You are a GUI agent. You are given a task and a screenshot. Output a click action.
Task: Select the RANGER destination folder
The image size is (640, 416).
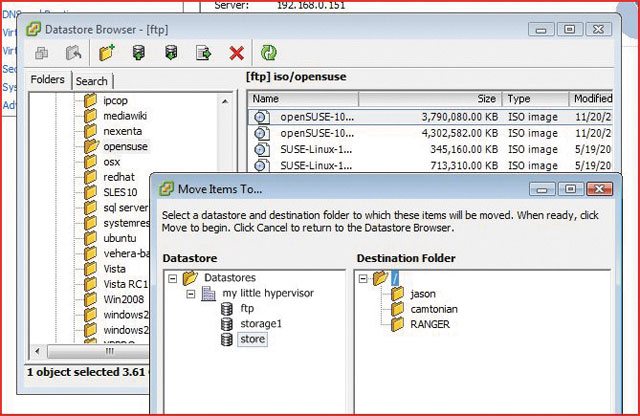point(430,325)
